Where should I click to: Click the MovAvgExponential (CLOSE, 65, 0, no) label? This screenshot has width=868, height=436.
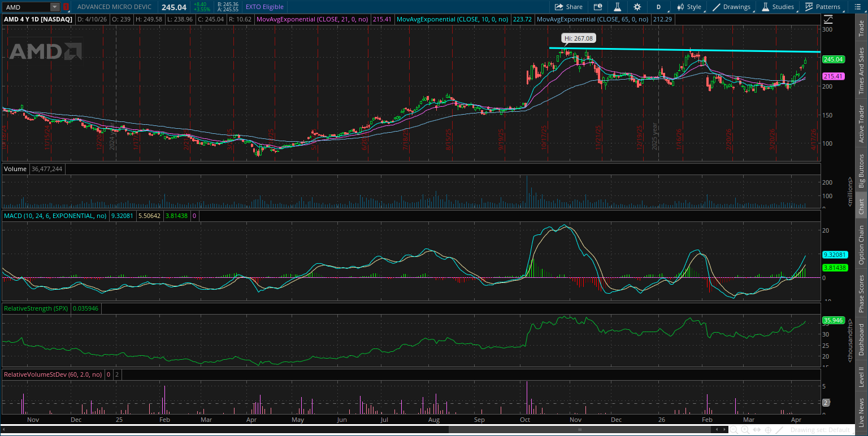pyautogui.click(x=593, y=19)
